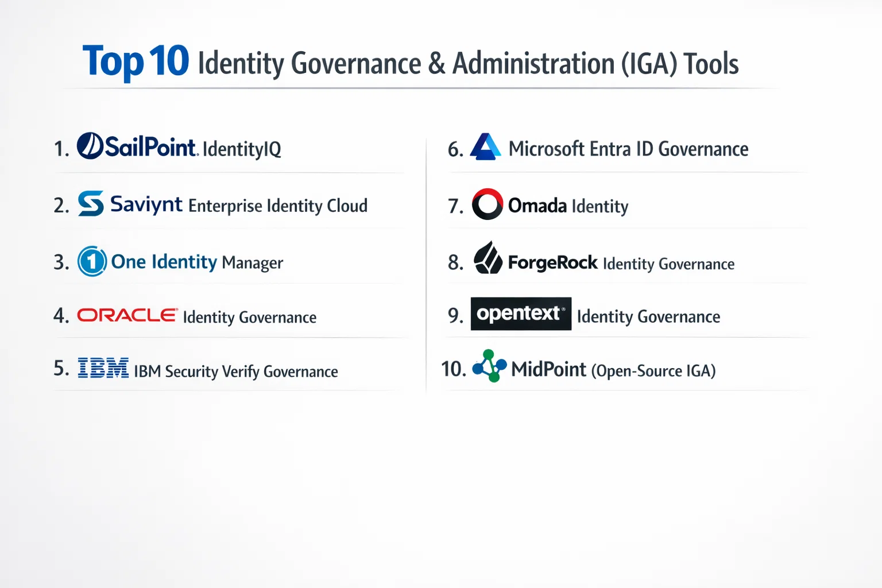Click the MidPoint connected-nodes logo
This screenshot has width=882, height=588.
point(489,366)
